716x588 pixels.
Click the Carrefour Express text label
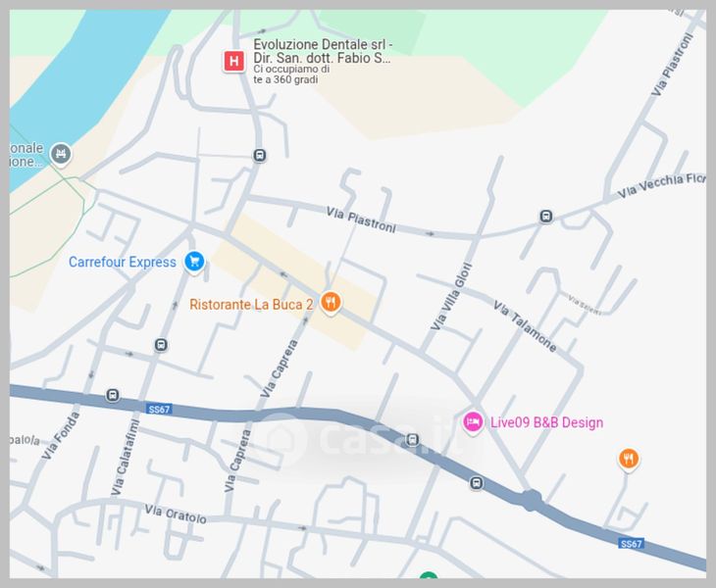pyautogui.click(x=123, y=262)
